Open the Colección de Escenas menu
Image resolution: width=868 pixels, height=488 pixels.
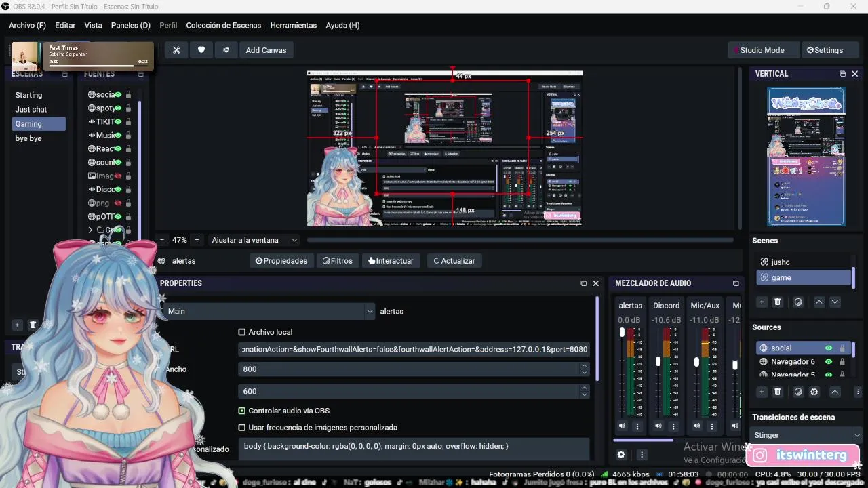(223, 25)
